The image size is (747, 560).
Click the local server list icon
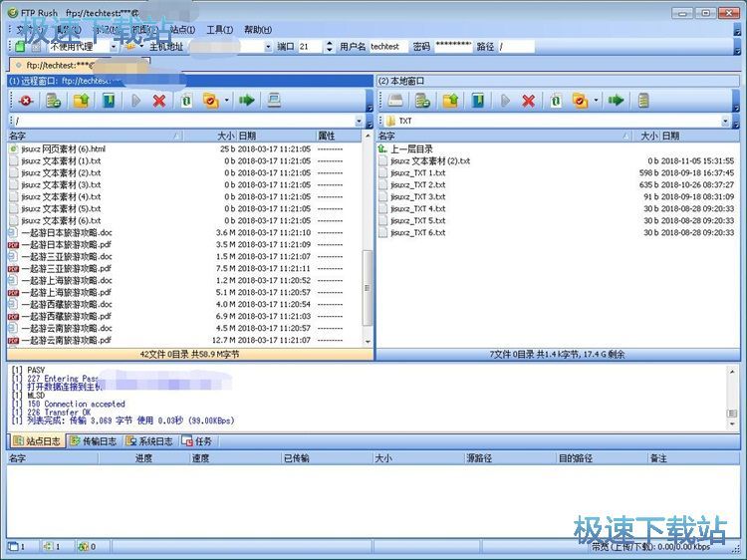coord(422,101)
